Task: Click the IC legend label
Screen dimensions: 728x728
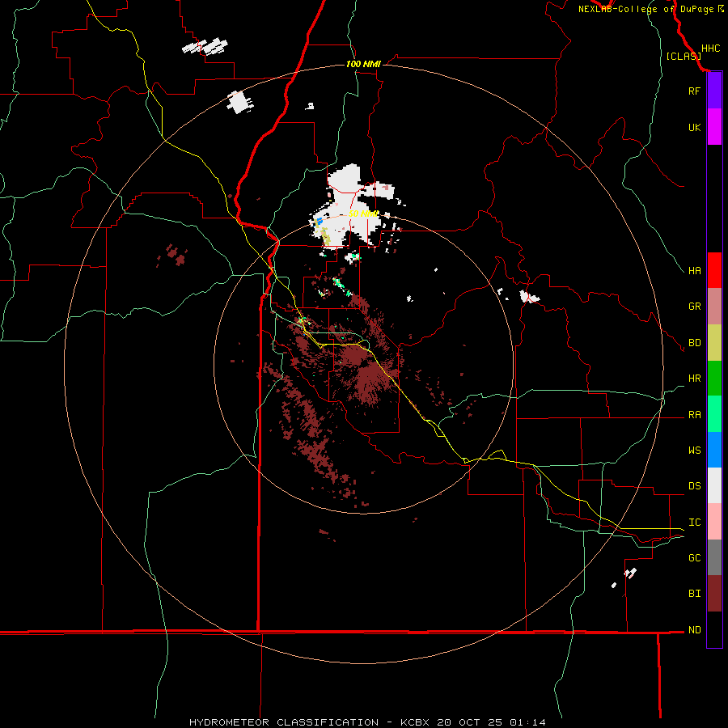Action: [694, 523]
